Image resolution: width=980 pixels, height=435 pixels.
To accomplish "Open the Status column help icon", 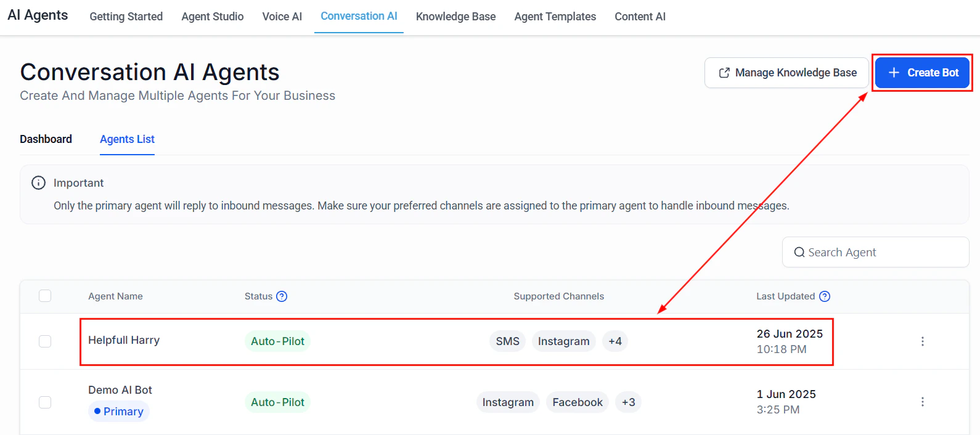I will pos(283,296).
